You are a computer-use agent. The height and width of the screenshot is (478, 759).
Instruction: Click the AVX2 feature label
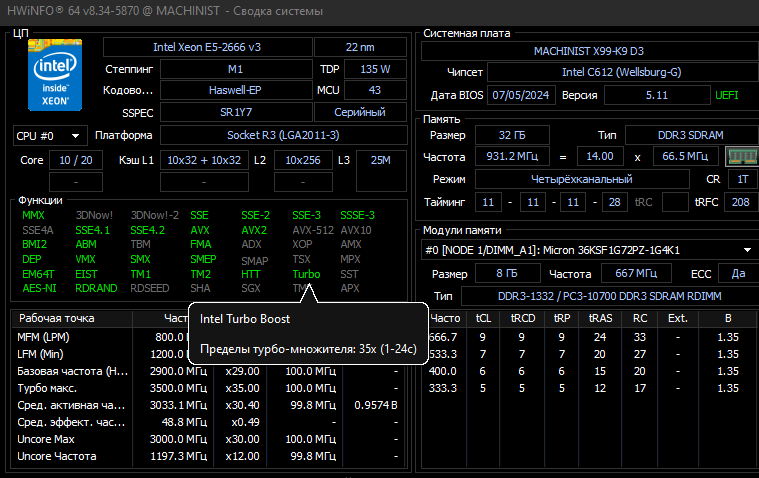coord(254,230)
